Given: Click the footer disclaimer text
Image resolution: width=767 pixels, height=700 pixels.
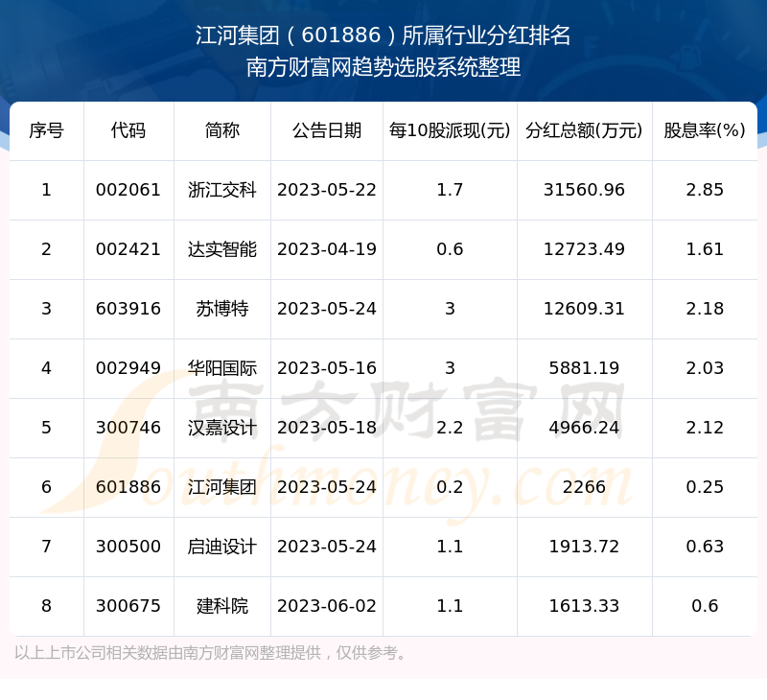Looking at the screenshot, I should pos(210,653).
